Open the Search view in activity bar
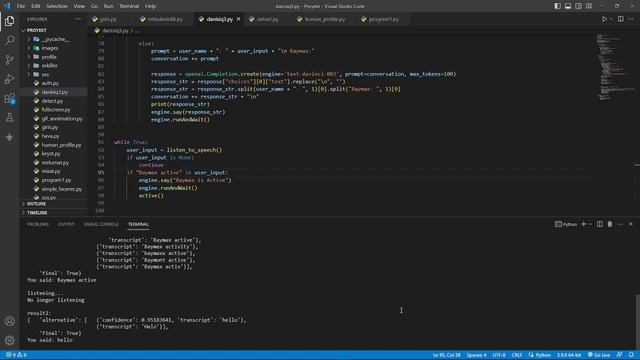The image size is (640, 360). (x=9, y=40)
